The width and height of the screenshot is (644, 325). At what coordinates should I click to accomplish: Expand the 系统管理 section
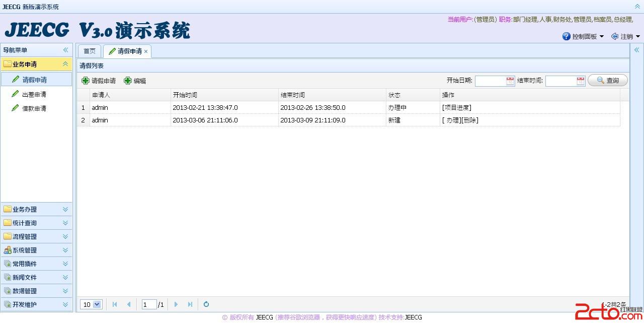65,250
